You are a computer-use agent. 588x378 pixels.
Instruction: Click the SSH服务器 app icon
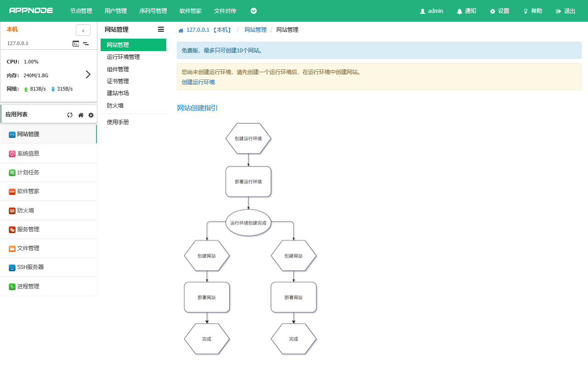(x=12, y=268)
